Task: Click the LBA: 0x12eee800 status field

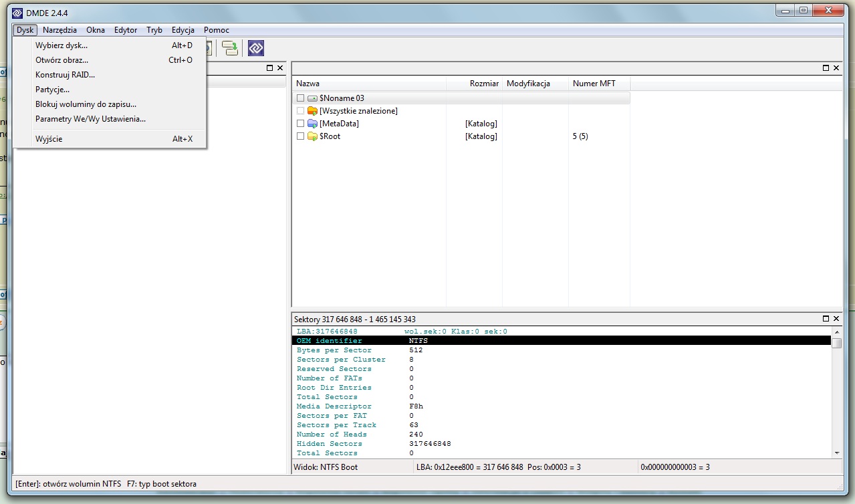Action: (525, 467)
